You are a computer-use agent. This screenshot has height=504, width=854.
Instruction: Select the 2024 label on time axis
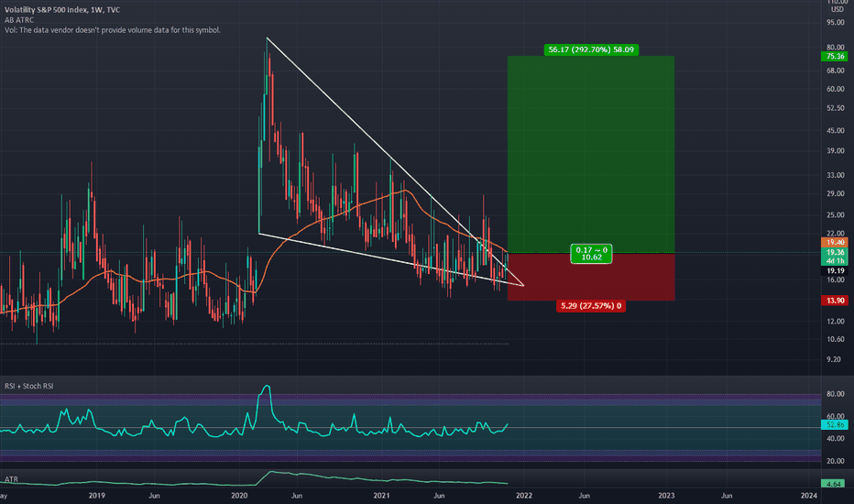(809, 495)
